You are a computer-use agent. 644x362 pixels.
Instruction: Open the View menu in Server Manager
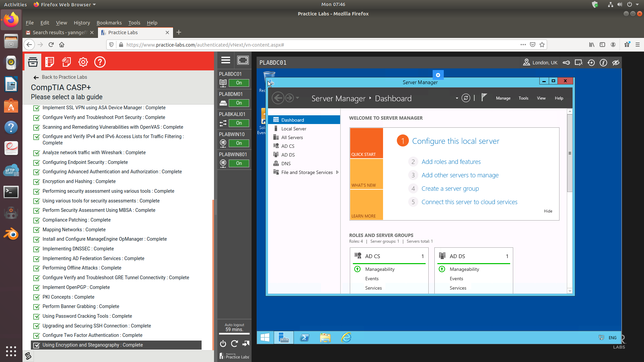coord(541,98)
